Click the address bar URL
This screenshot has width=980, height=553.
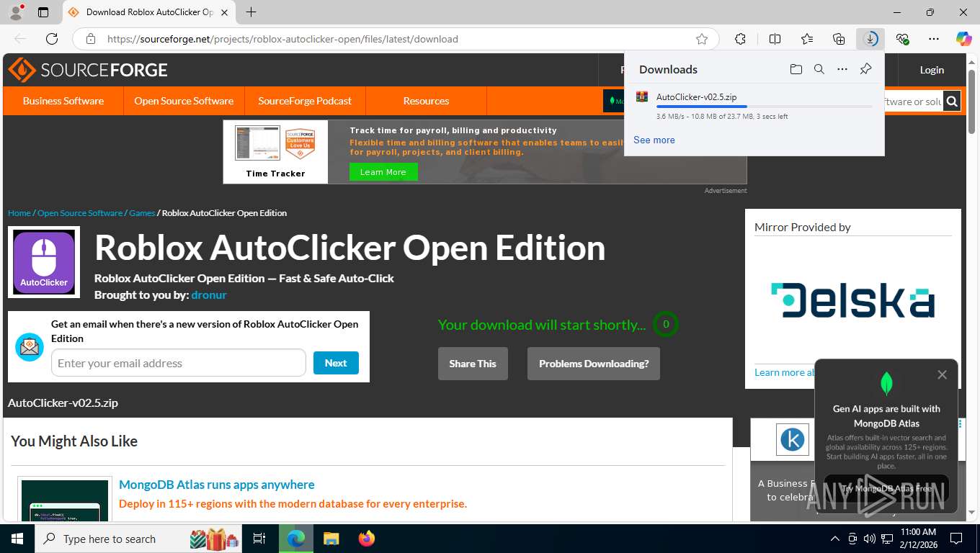282,39
